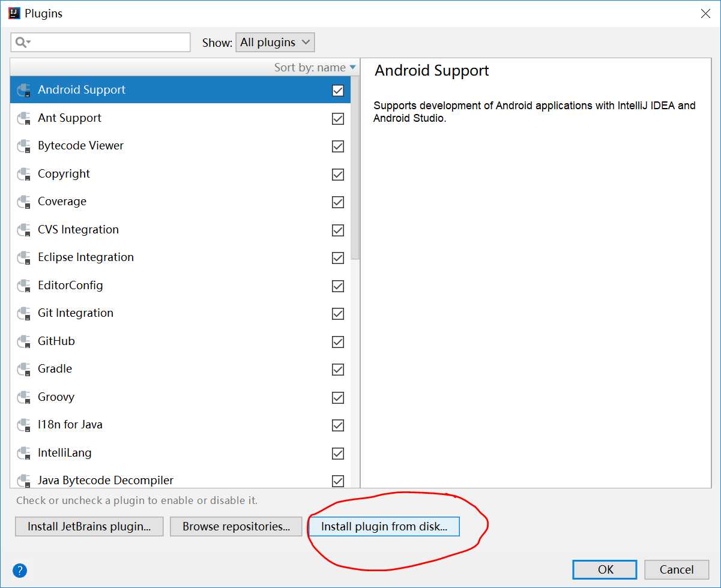This screenshot has height=588, width=721.
Task: Select the Coverage list row
Action: point(180,202)
